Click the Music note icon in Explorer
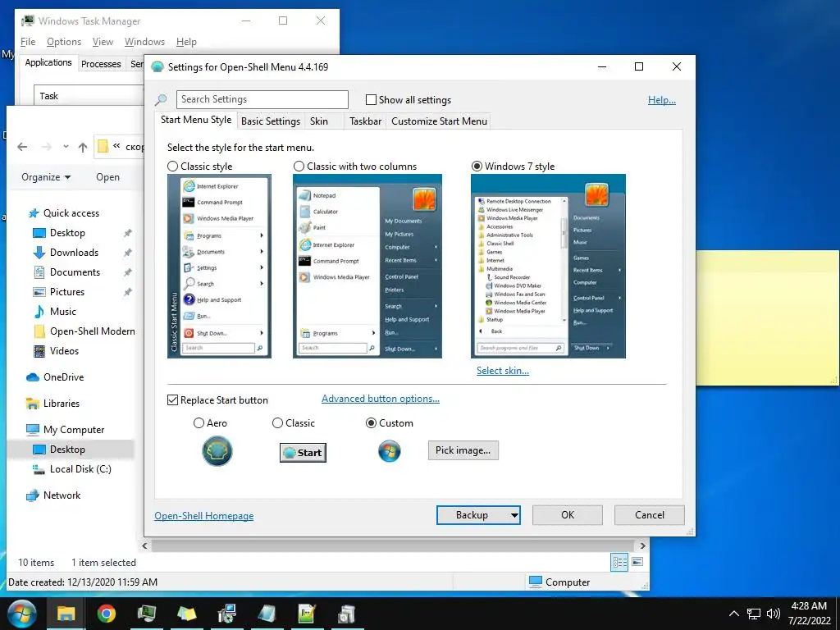 click(39, 311)
